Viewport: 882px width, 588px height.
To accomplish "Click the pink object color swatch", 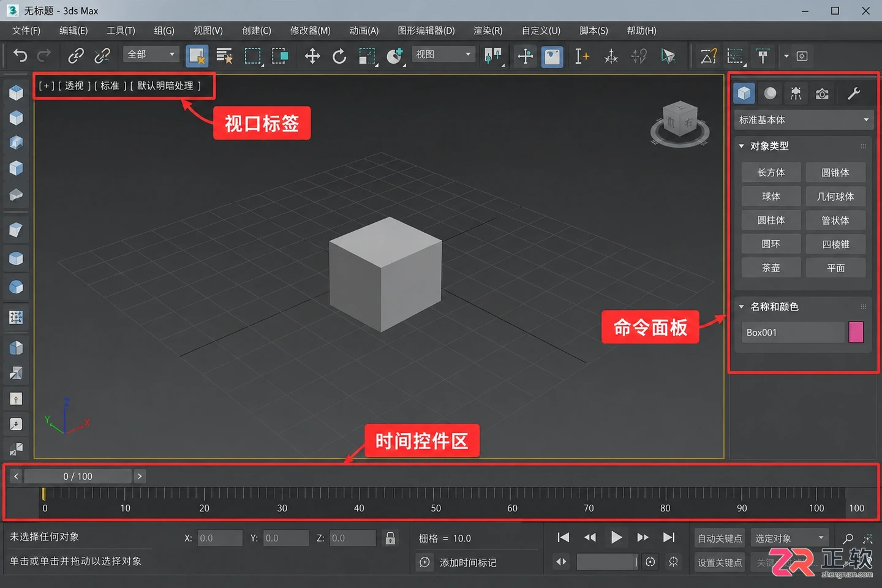I will point(856,332).
